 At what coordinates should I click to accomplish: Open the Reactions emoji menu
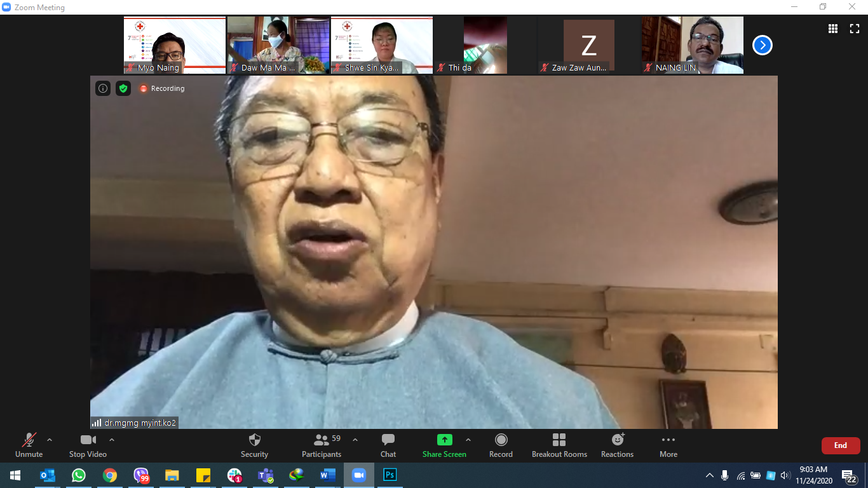coord(617,445)
